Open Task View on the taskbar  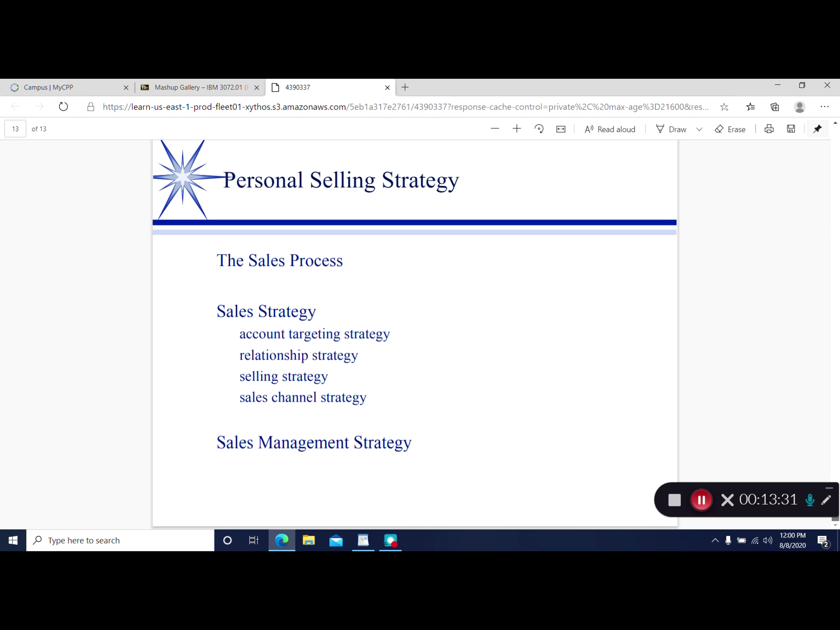tap(254, 541)
